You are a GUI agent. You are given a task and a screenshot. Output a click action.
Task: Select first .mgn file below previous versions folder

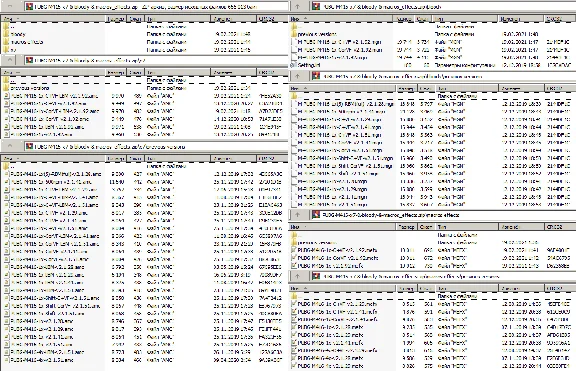(340, 42)
